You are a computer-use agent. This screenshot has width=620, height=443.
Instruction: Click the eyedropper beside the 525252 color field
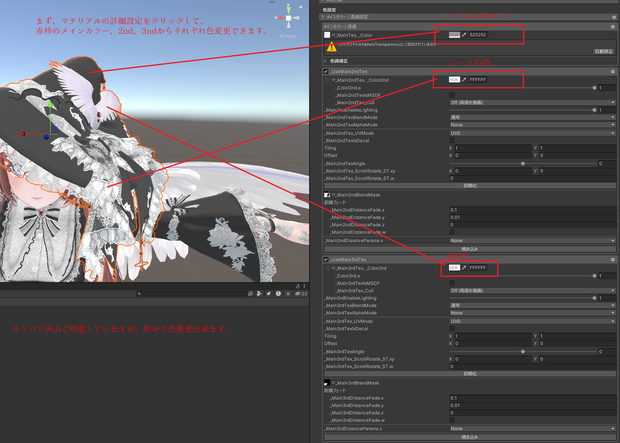(x=464, y=35)
